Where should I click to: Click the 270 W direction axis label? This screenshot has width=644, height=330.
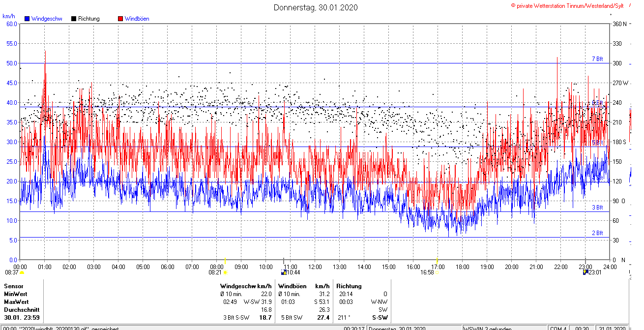[621, 83]
